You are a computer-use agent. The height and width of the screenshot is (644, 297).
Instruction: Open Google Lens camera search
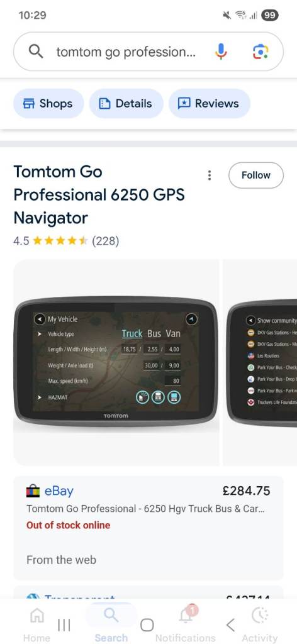point(261,52)
